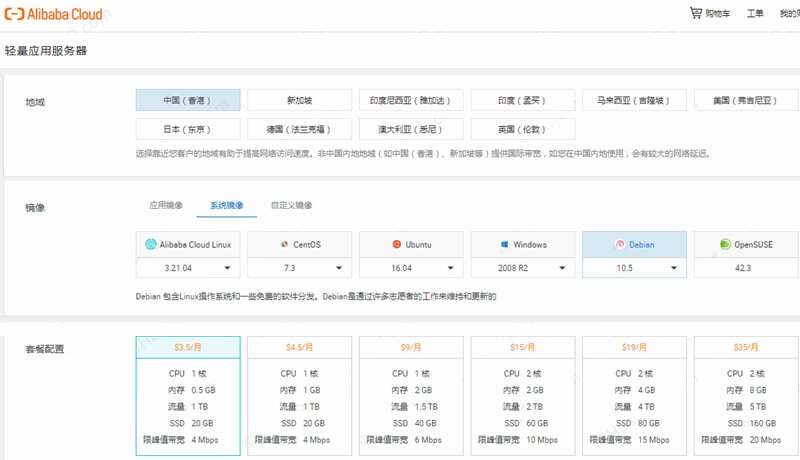Click the Windows logo icon

coord(504,244)
